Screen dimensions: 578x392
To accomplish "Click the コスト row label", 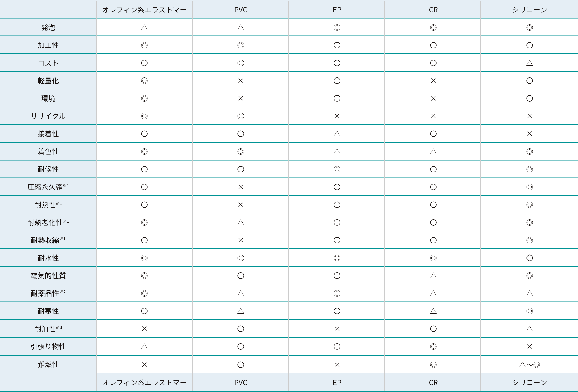I will (48, 63).
